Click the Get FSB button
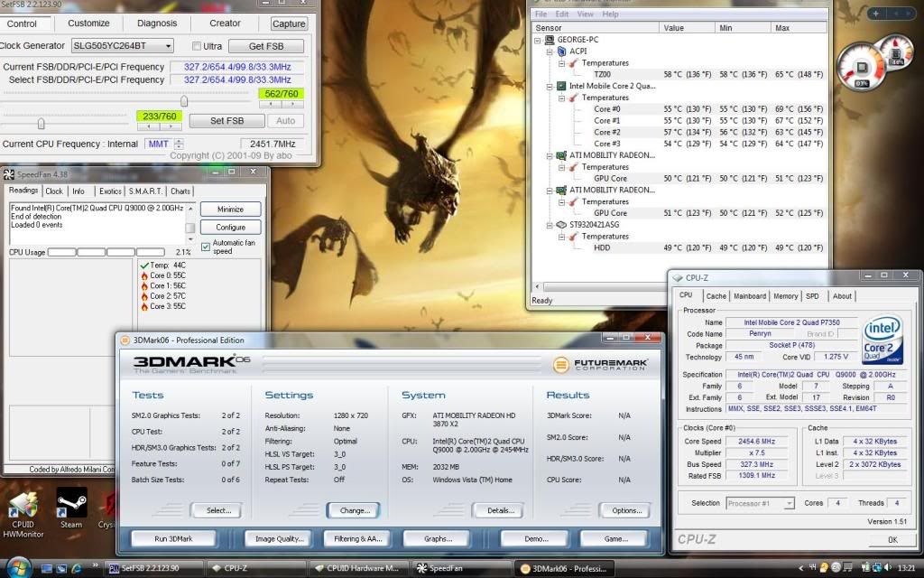 click(x=266, y=46)
